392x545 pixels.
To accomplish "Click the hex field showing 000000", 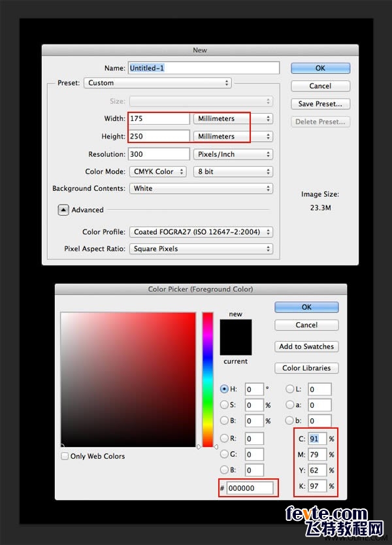I will click(250, 488).
